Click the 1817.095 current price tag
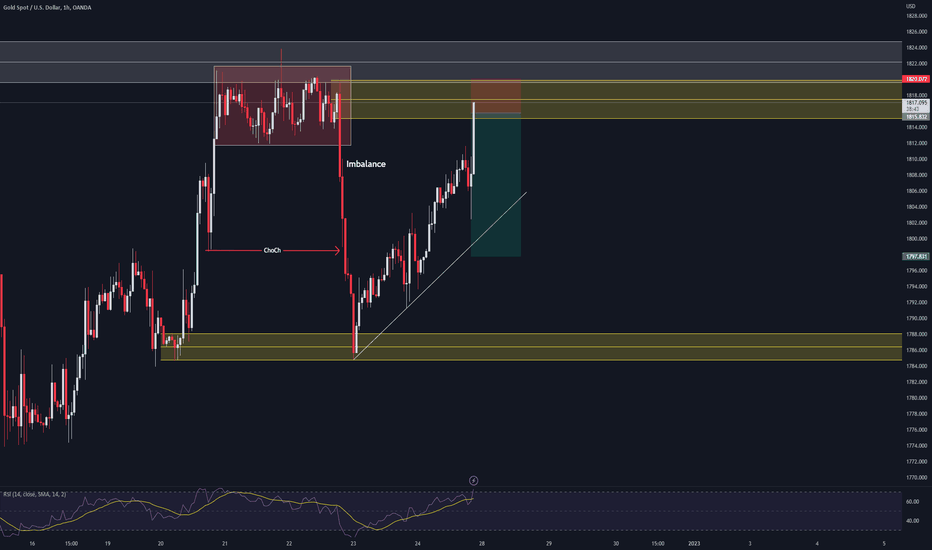Screen dimensions: 932x550 [x=916, y=103]
